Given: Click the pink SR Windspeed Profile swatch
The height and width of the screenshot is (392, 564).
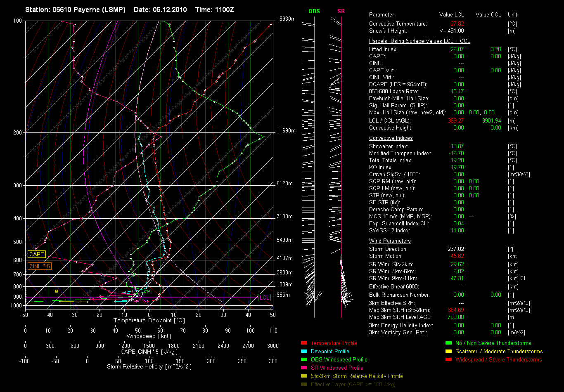Looking at the screenshot, I should pyautogui.click(x=304, y=368).
